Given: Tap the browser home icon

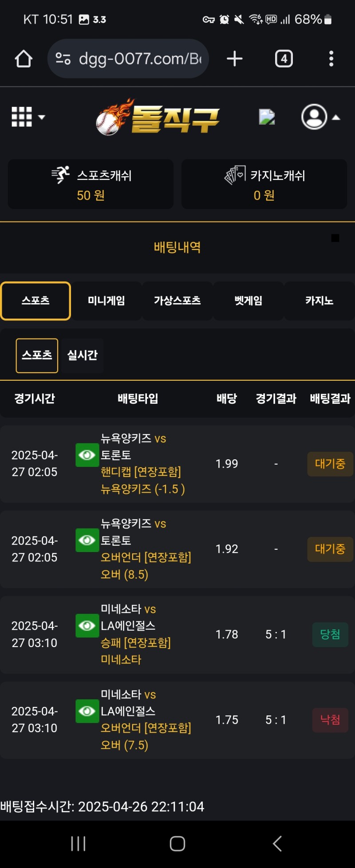Looking at the screenshot, I should pos(24,59).
